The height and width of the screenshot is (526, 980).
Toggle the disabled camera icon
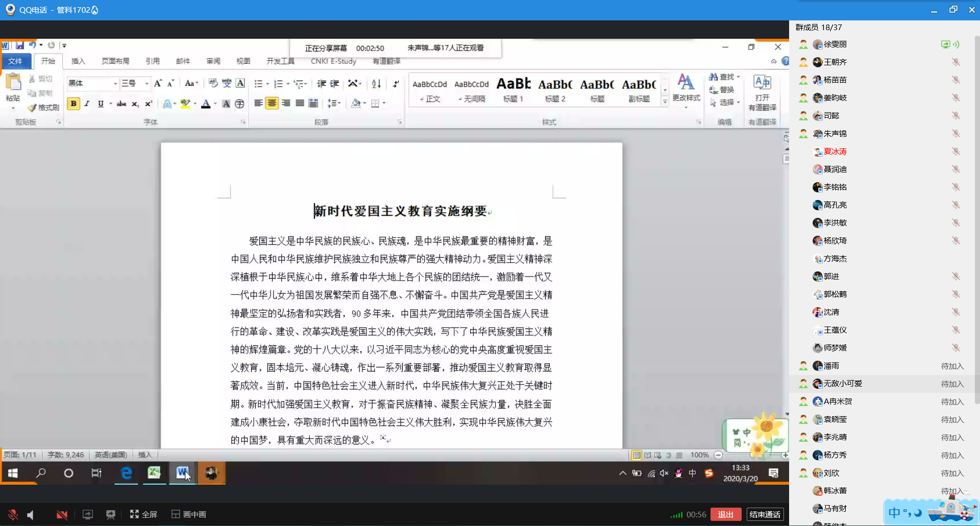(62, 514)
